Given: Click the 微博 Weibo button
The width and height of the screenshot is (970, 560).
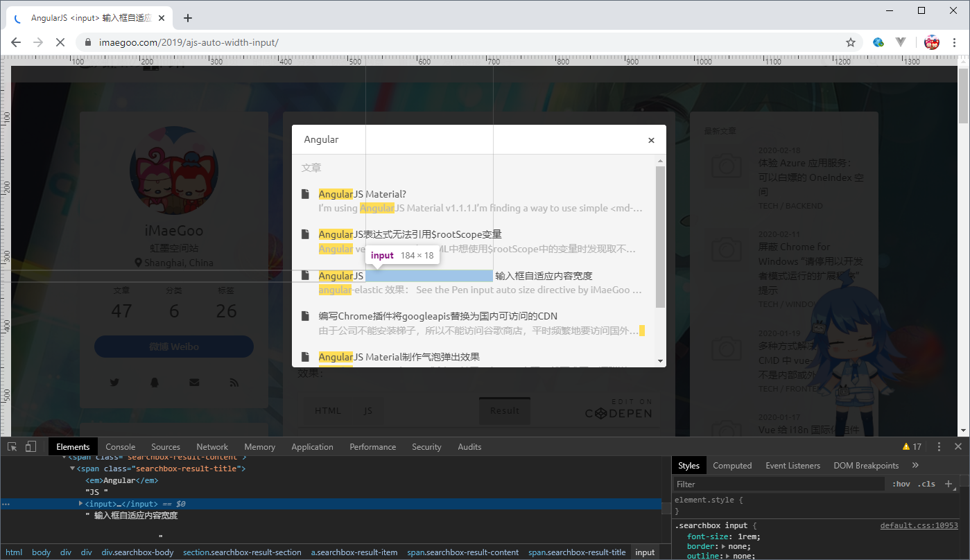Looking at the screenshot, I should (173, 347).
